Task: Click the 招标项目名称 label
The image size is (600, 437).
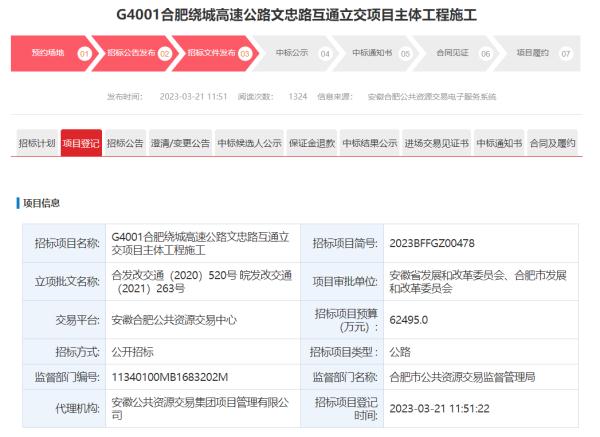Action: (x=67, y=243)
